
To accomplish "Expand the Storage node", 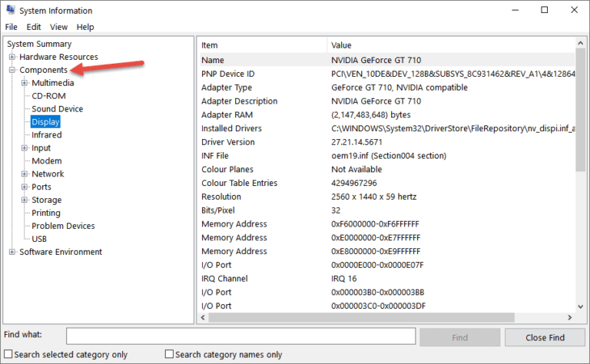I will pyautogui.click(x=25, y=200).
